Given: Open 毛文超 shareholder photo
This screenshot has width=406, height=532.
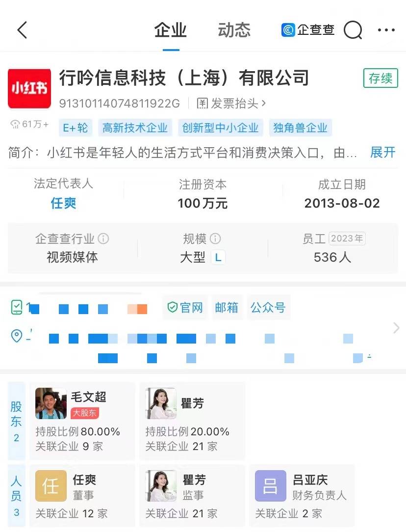Looking at the screenshot, I should click(51, 403).
